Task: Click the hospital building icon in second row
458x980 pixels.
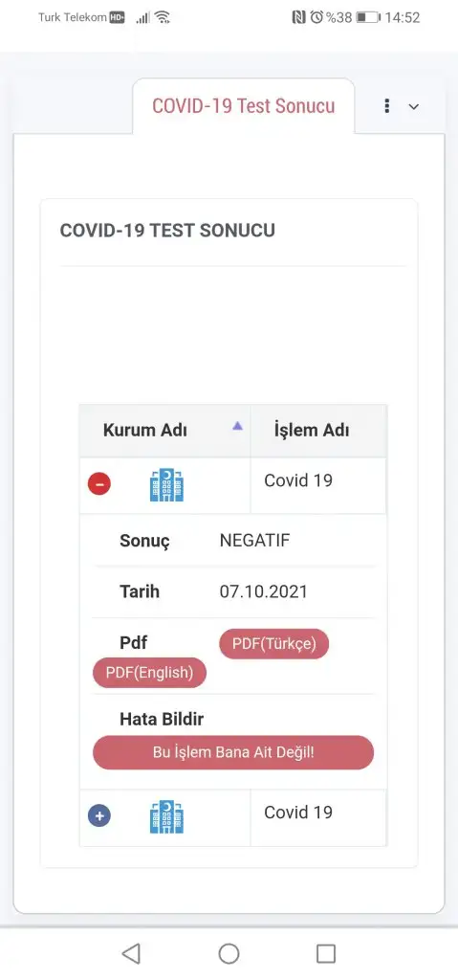Action: pyautogui.click(x=166, y=816)
